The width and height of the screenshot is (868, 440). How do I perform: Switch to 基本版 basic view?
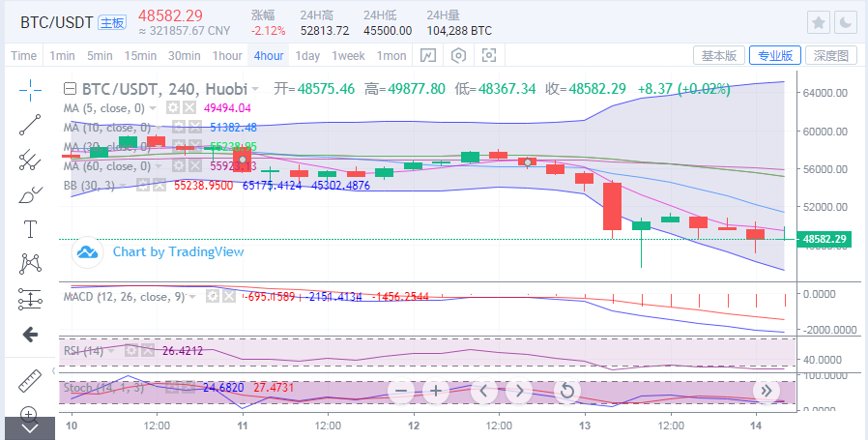tap(719, 55)
